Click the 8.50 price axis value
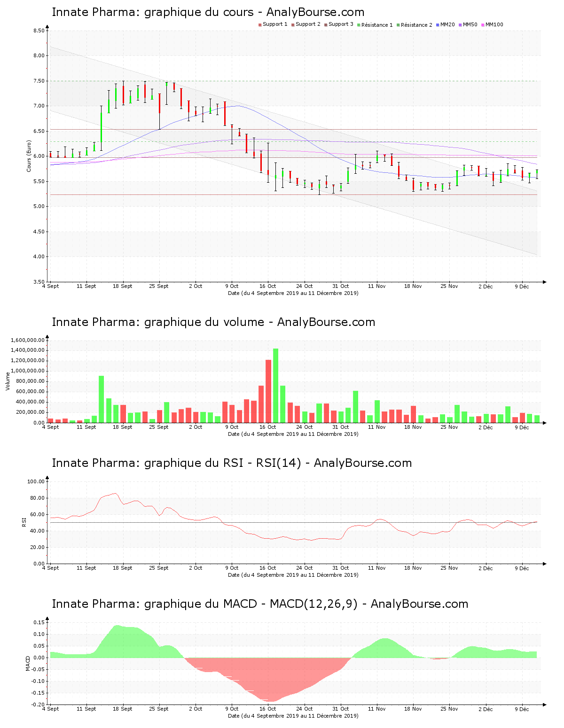This screenshot has width=564, height=728. click(x=39, y=31)
